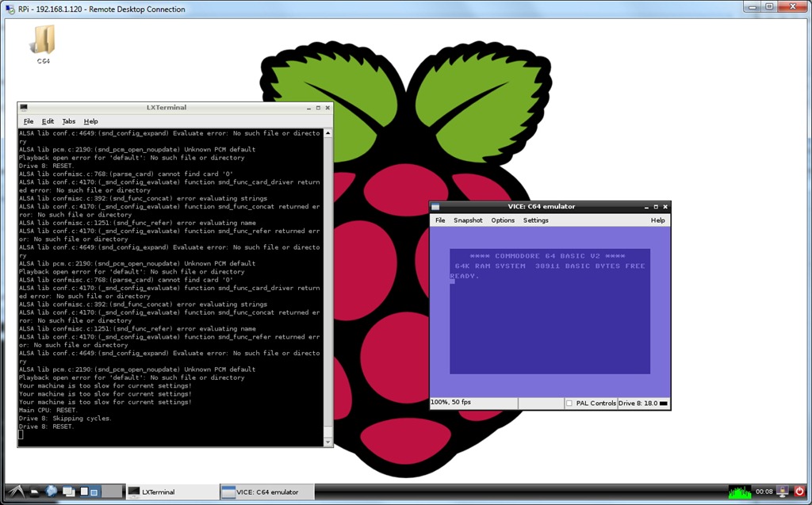Click the screen lock icon in panel
812x505 pixels.
[783, 491]
